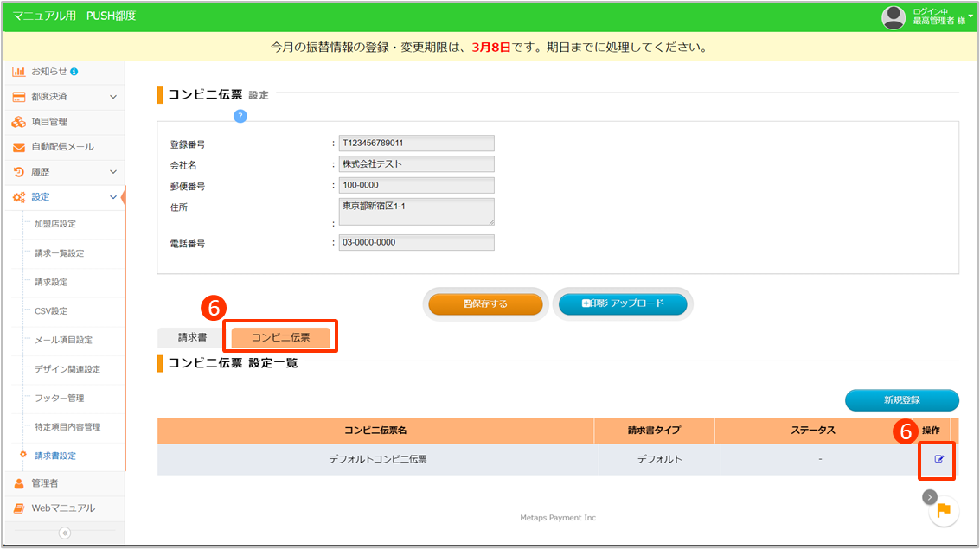Go to 項目管理 in the sidebar

coord(49,122)
